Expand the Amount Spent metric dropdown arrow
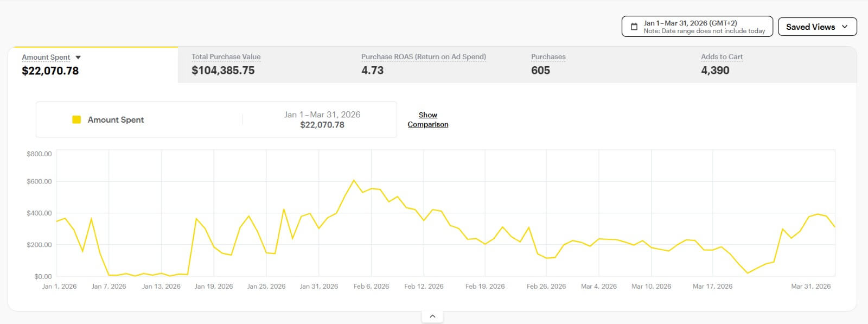The height and width of the screenshot is (324, 868). [x=78, y=58]
